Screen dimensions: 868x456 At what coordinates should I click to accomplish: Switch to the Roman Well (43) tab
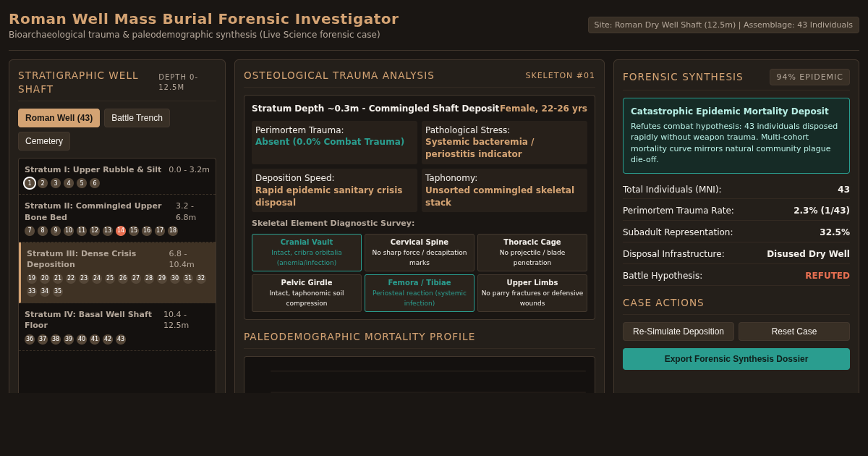point(59,118)
